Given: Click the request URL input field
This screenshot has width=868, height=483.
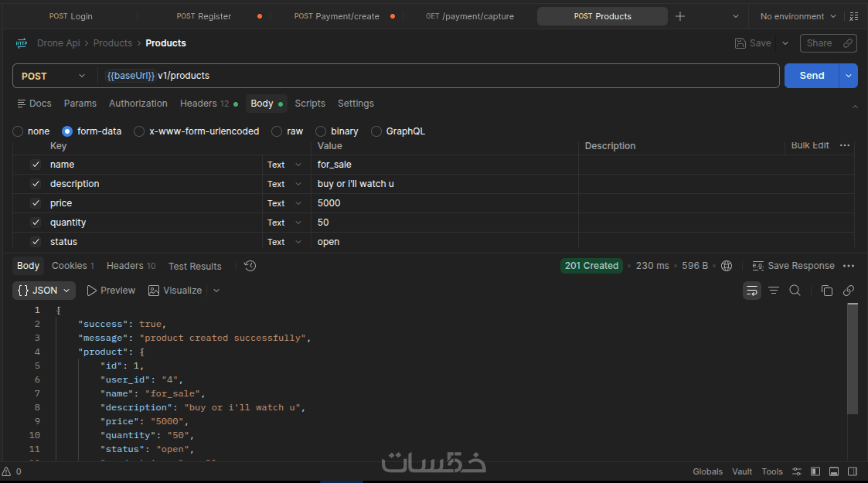Looking at the screenshot, I should (x=439, y=76).
